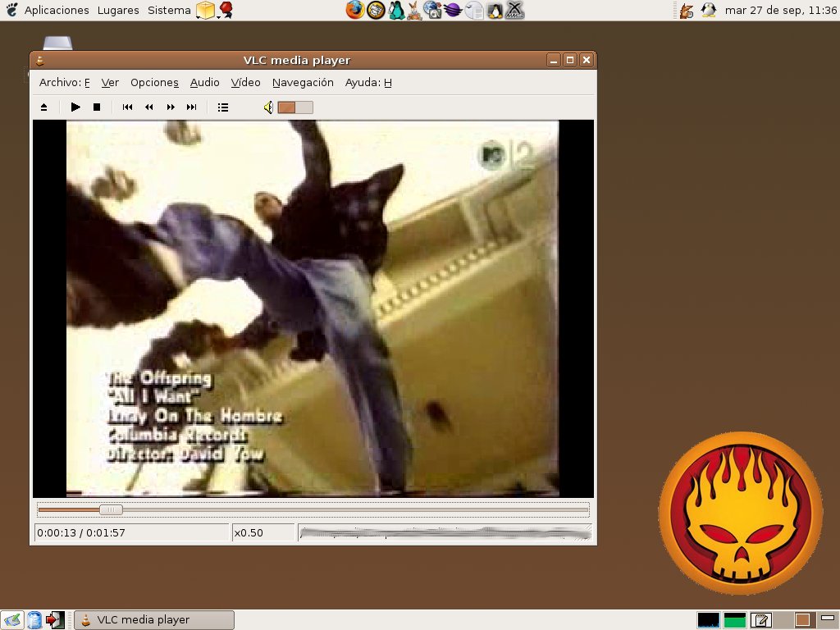Launch the aMule donkey icon
The image size is (840, 630).
coord(414,10)
